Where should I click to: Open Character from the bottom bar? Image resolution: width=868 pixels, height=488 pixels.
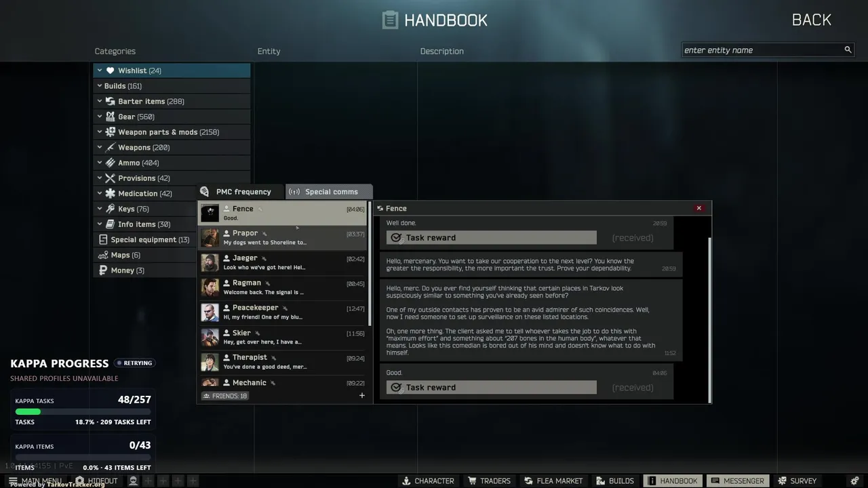(x=428, y=481)
